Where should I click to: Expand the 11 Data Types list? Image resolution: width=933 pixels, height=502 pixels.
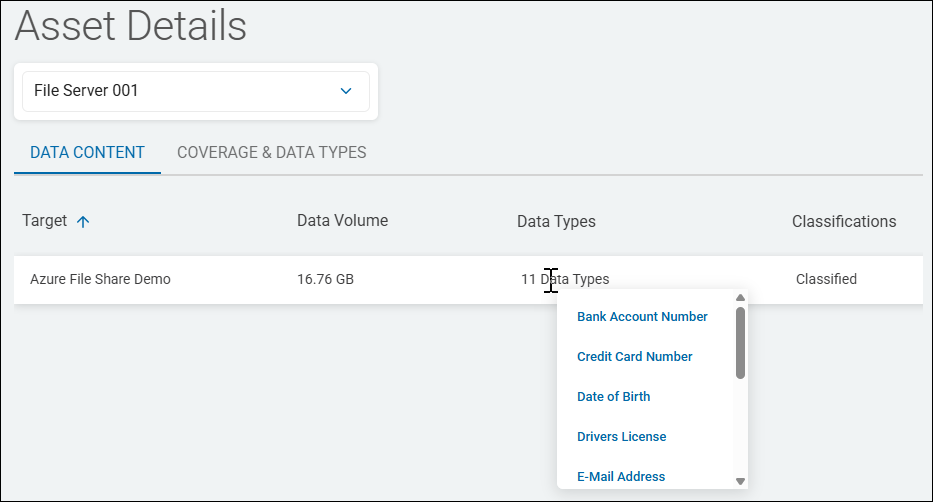565,280
